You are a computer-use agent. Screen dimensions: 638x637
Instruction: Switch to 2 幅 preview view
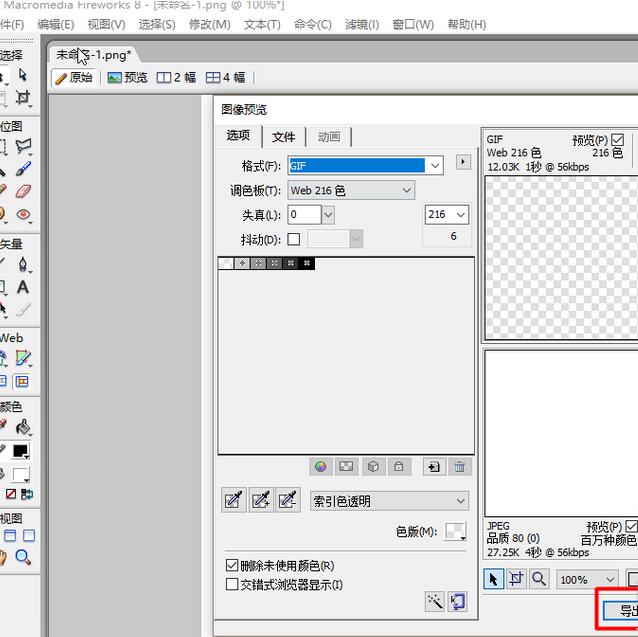point(176,77)
